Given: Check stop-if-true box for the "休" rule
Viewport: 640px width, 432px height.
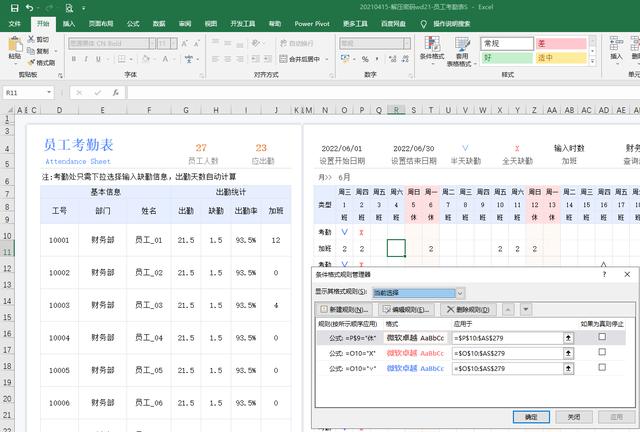Looking at the screenshot, I should [601, 338].
